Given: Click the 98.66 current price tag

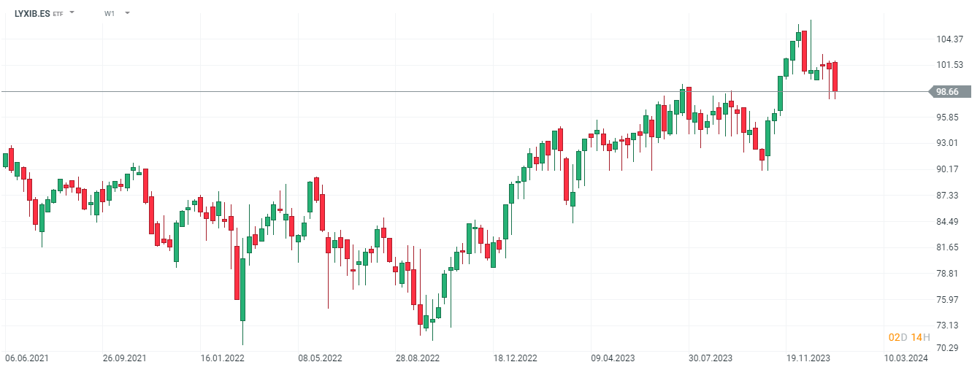Looking at the screenshot, I should click(948, 92).
